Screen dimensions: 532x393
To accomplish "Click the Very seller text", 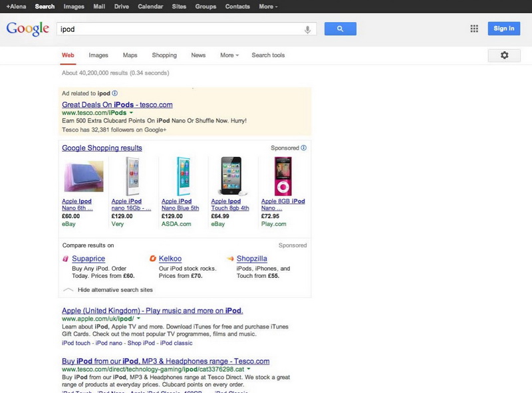I will [118, 224].
